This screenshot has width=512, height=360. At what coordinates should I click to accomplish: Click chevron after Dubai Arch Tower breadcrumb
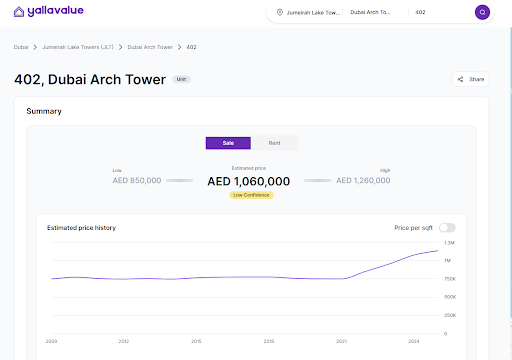(x=180, y=47)
